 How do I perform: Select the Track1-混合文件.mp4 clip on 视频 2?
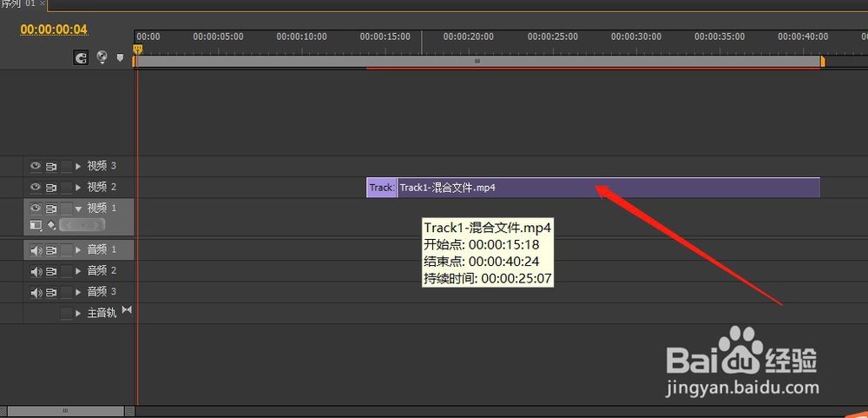click(608, 188)
